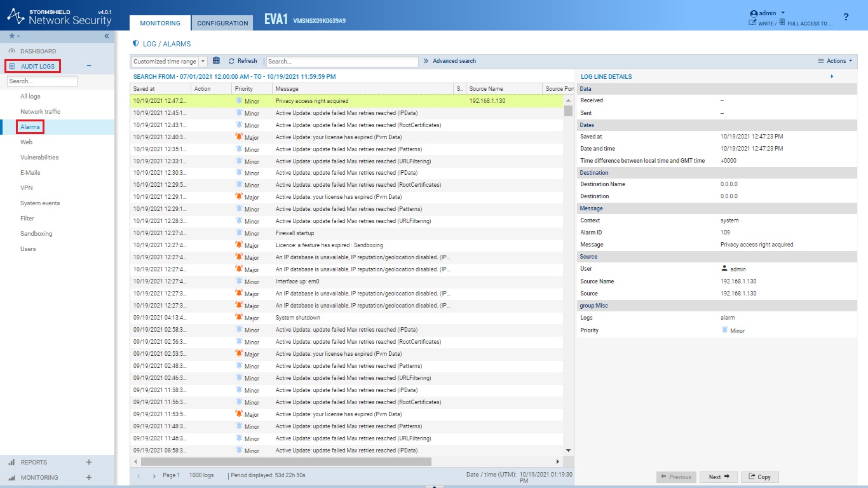The height and width of the screenshot is (488, 868).
Task: Collapse the left navigation panel chevrons
Action: pos(107,36)
